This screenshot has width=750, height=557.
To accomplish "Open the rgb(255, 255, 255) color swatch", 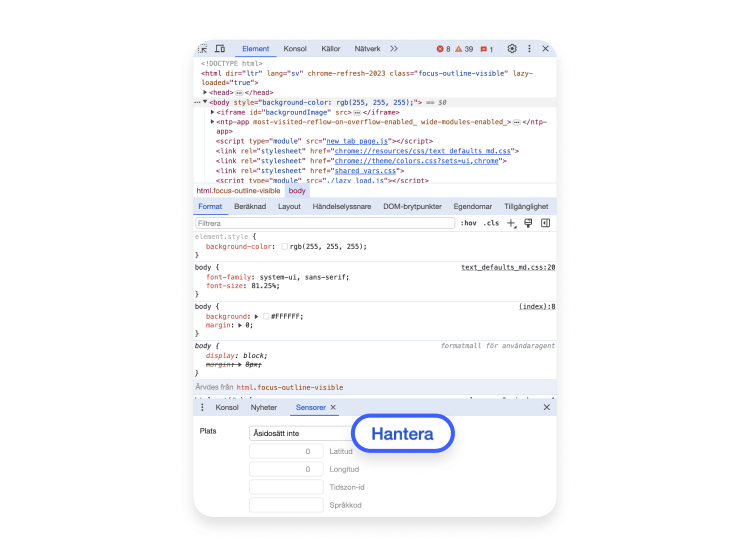I will pos(285,247).
